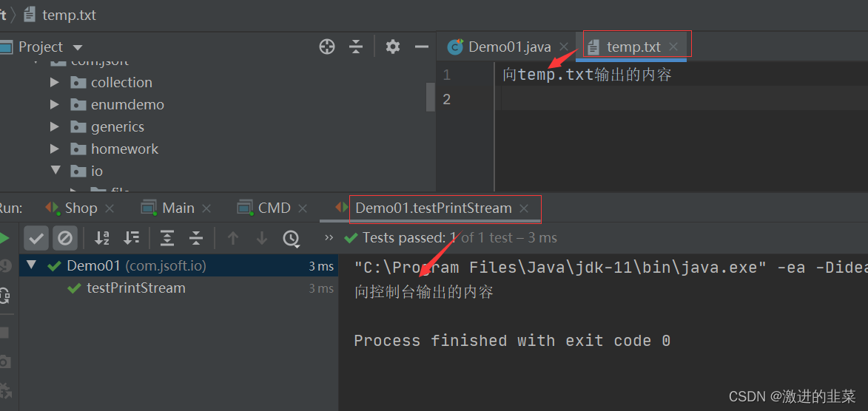868x411 pixels.
Task: Expand all test results nodes
Action: click(167, 238)
